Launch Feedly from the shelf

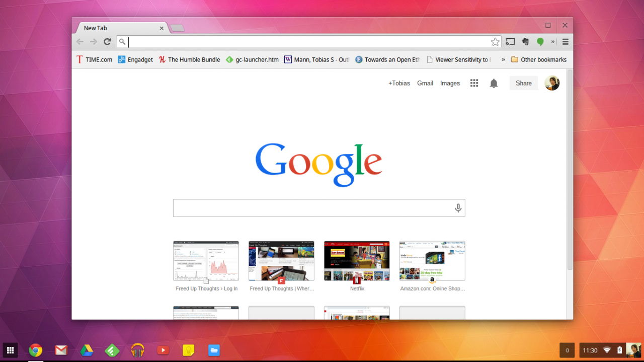point(112,350)
